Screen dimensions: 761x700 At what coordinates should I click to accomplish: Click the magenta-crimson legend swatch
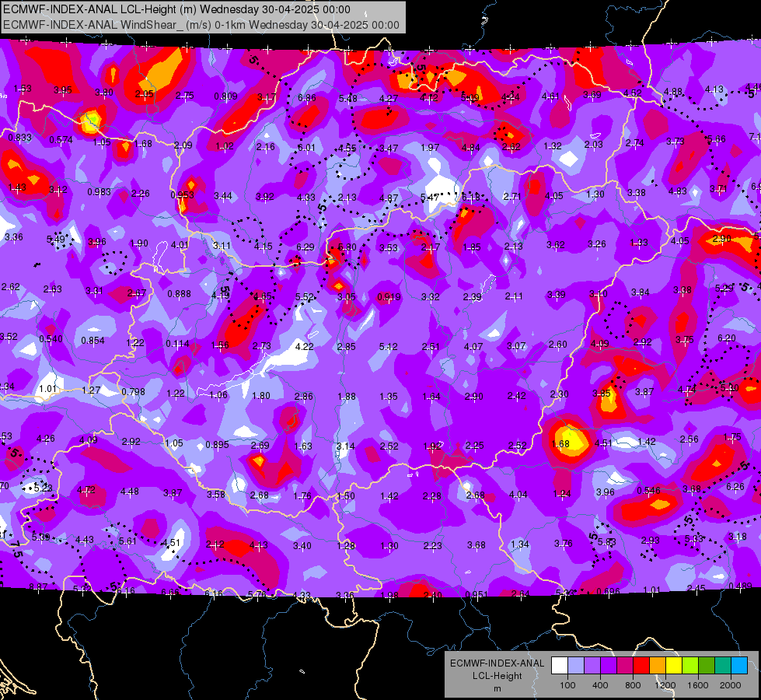[x=625, y=665]
